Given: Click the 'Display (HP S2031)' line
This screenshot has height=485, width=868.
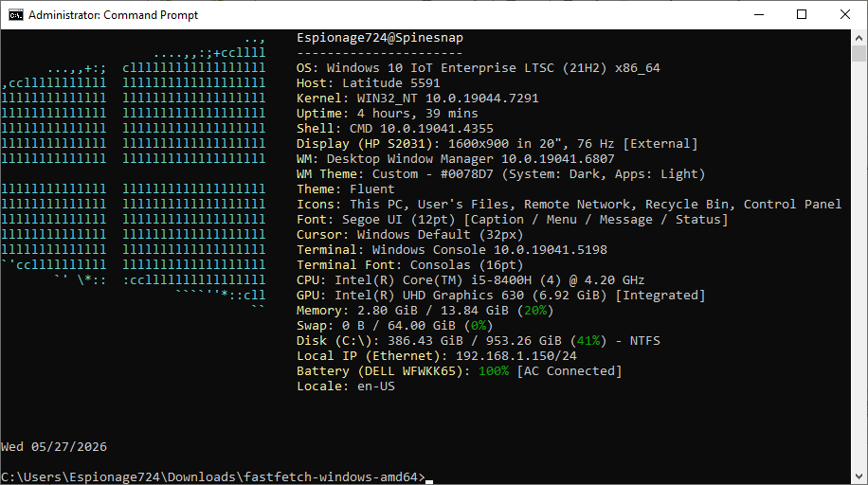Looking at the screenshot, I should tap(497, 144).
